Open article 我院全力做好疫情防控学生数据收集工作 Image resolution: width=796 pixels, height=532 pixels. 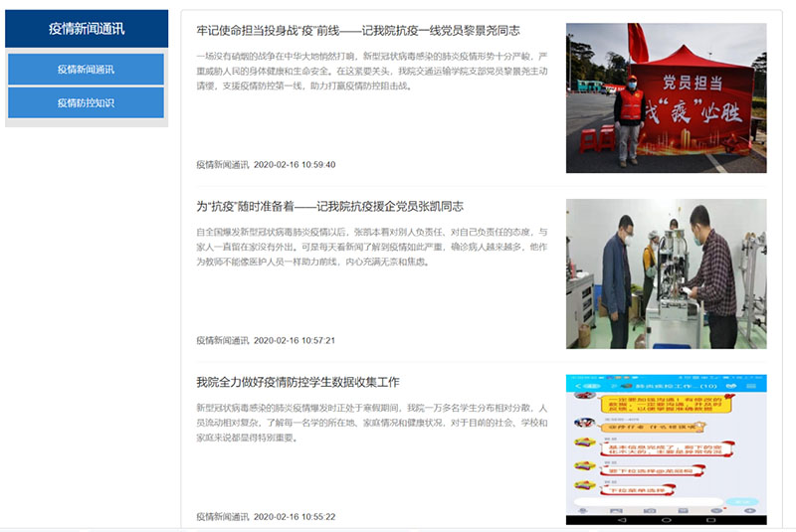coord(298,383)
